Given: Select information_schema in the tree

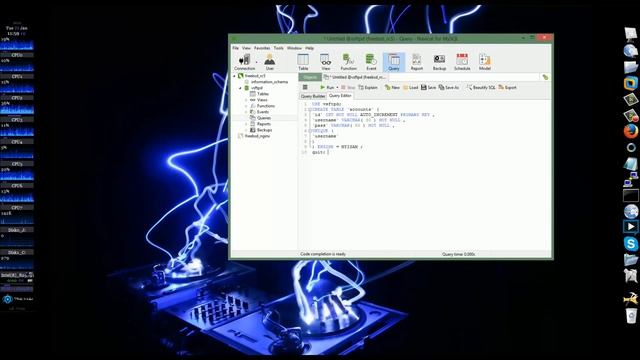Looking at the screenshot, I should [x=269, y=82].
